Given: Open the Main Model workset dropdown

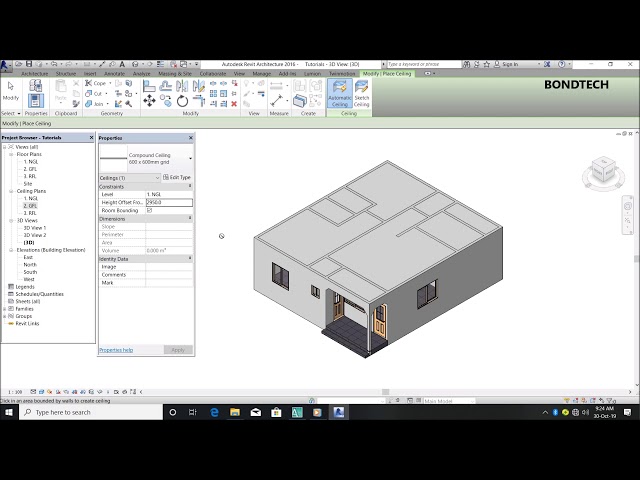Looking at the screenshot, I should pyautogui.click(x=449, y=401).
